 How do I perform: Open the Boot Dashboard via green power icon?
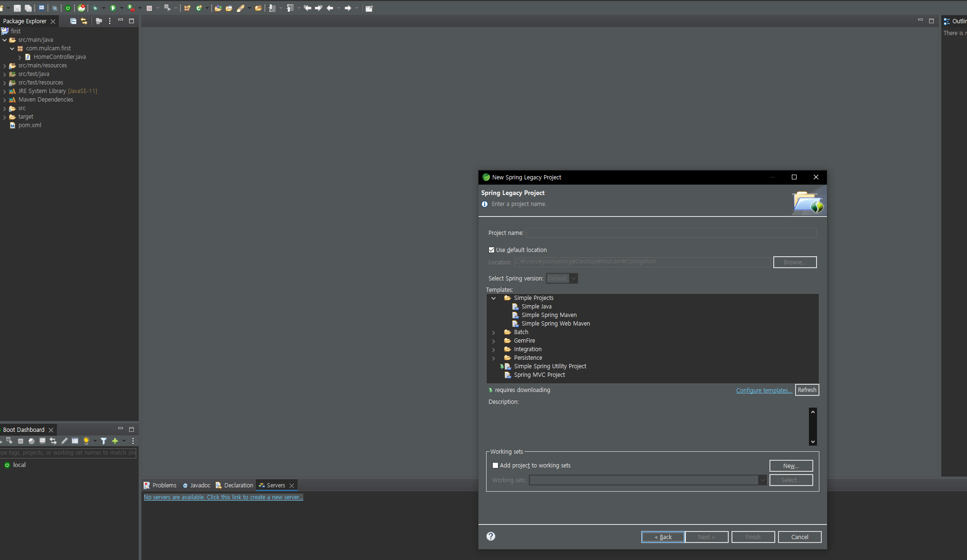(x=68, y=8)
